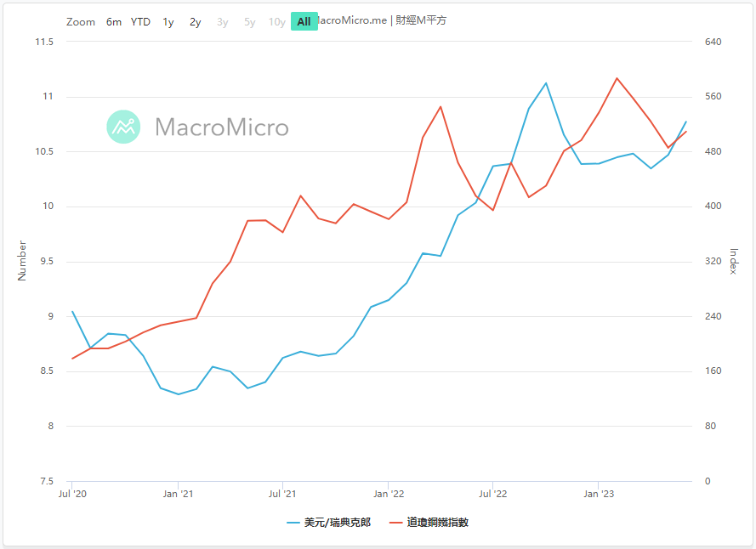The height and width of the screenshot is (549, 756).
Task: Set zoom range to 2y
Action: point(196,22)
